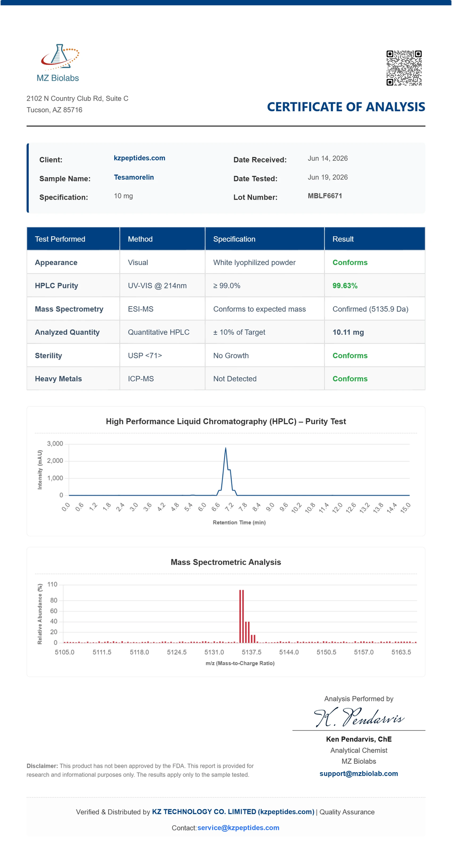Viewport: 452px width, 868px height.
Task: Select the 'Appearance' row label
Action: [56, 262]
